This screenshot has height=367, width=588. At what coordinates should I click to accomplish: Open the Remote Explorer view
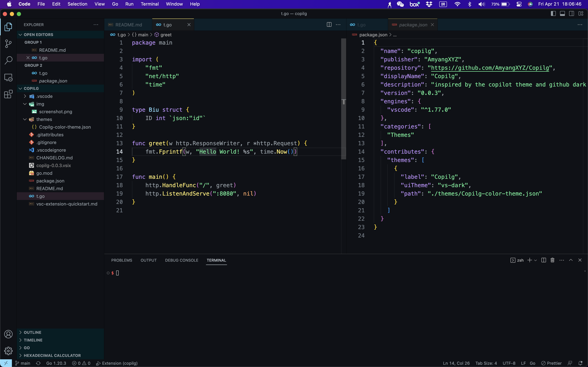(8, 77)
